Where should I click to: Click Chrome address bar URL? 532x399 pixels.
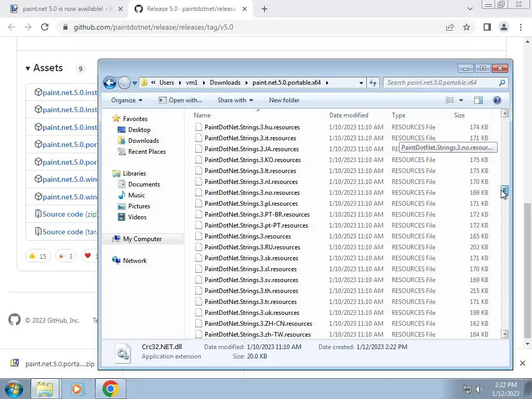pyautogui.click(x=153, y=27)
